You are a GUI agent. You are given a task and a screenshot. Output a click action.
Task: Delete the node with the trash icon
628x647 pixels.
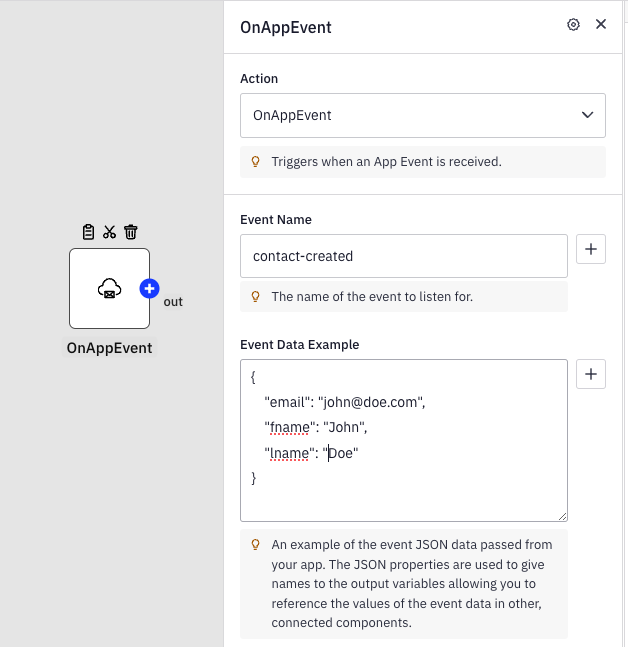click(130, 232)
